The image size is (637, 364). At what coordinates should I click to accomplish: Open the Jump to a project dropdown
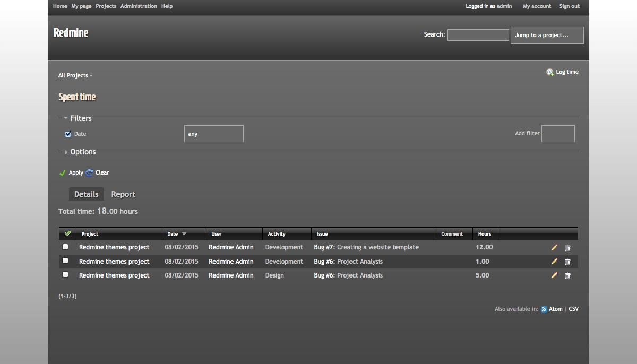[547, 35]
